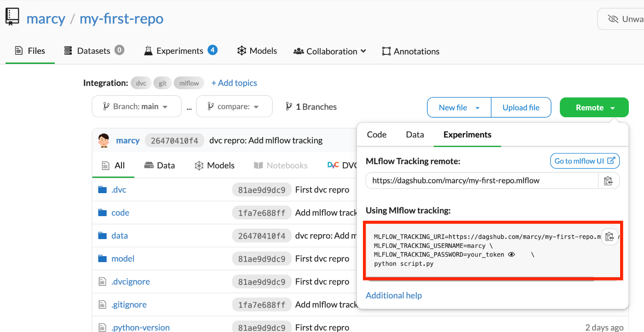
Task: Click the code folder icon
Action: (x=103, y=212)
